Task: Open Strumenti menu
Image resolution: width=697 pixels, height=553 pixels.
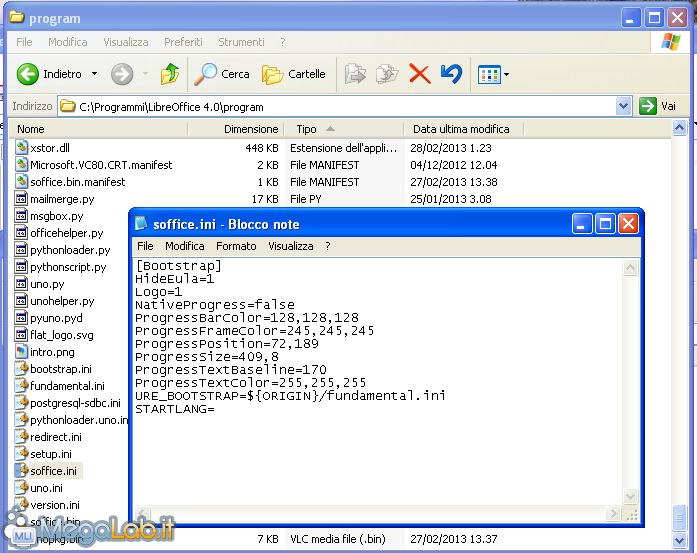Action: coord(241,42)
